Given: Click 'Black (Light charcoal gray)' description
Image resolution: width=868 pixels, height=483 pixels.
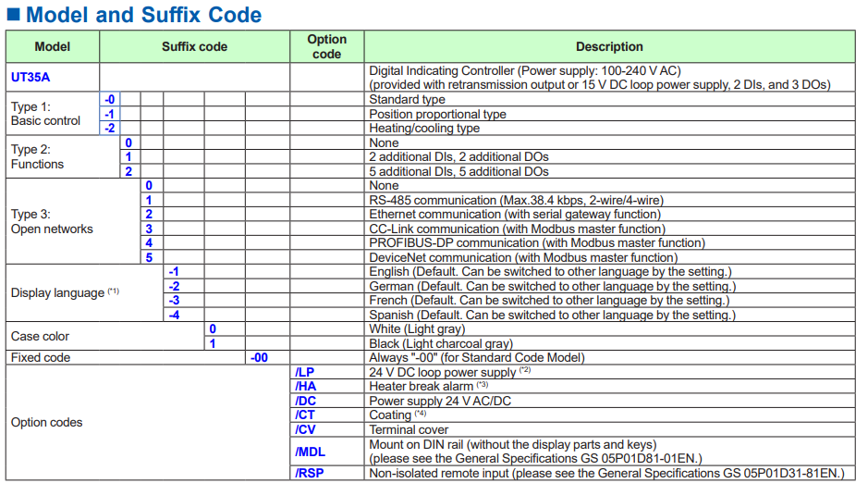Looking at the screenshot, I should pos(441,343).
